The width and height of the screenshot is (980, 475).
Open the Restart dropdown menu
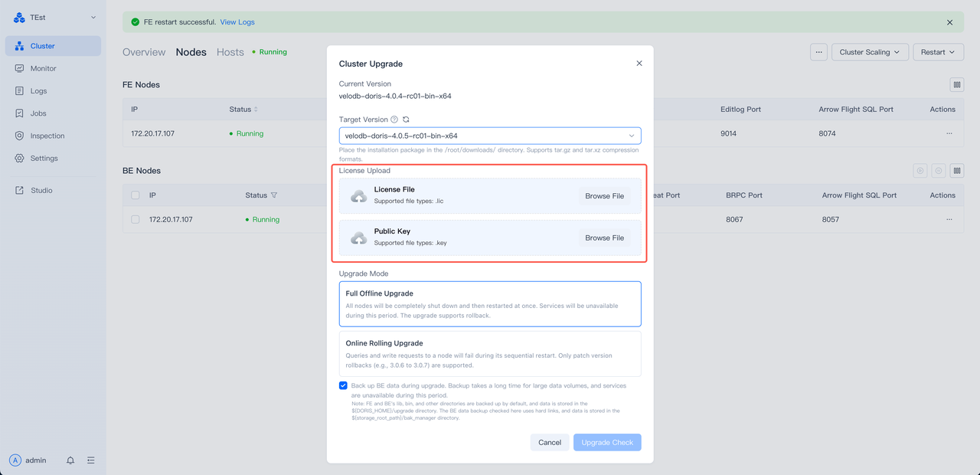[938, 52]
